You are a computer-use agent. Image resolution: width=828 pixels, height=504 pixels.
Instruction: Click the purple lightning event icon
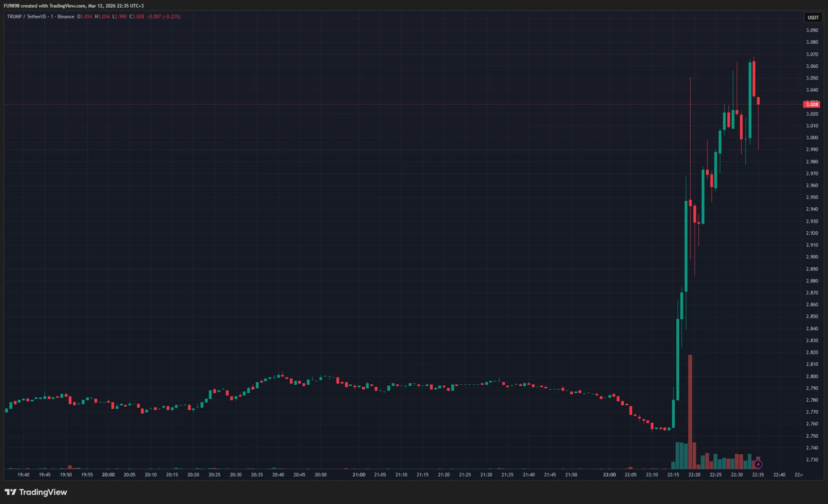tap(758, 464)
